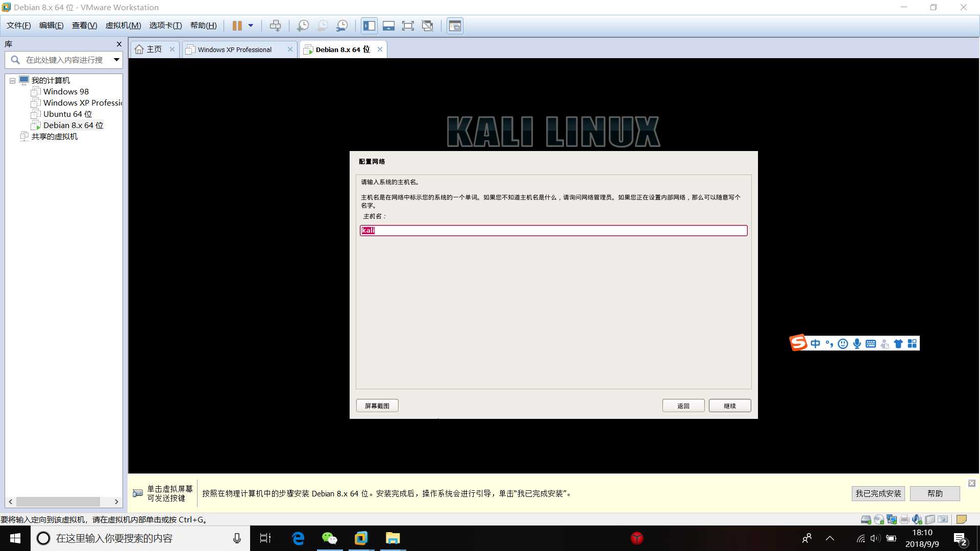Switch to the Windows XP Professional tab

click(x=235, y=49)
